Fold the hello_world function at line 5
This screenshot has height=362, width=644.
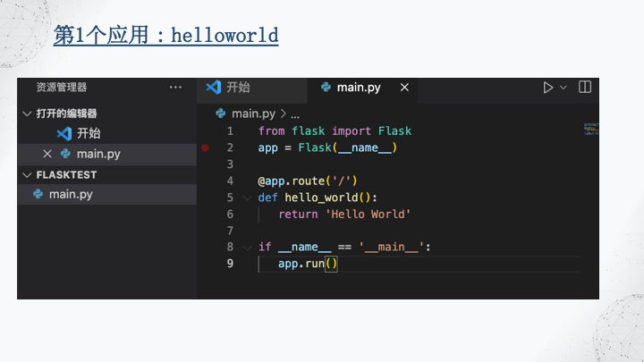click(247, 198)
